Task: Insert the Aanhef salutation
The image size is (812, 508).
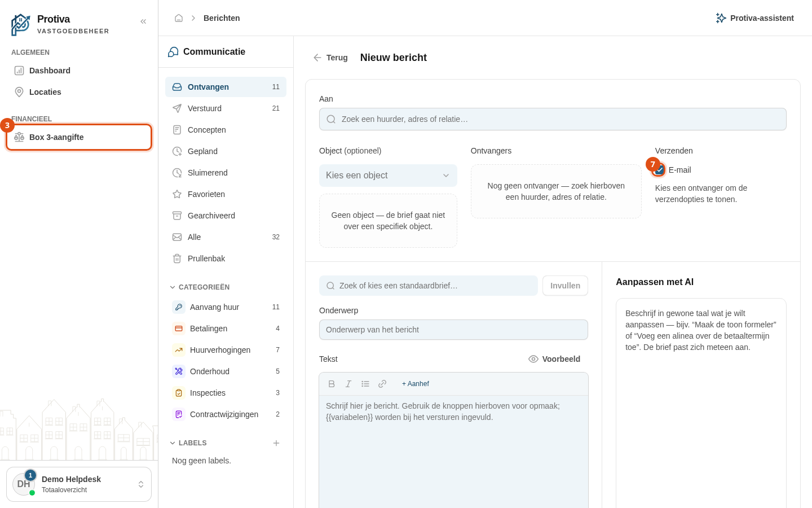Action: 416,384
